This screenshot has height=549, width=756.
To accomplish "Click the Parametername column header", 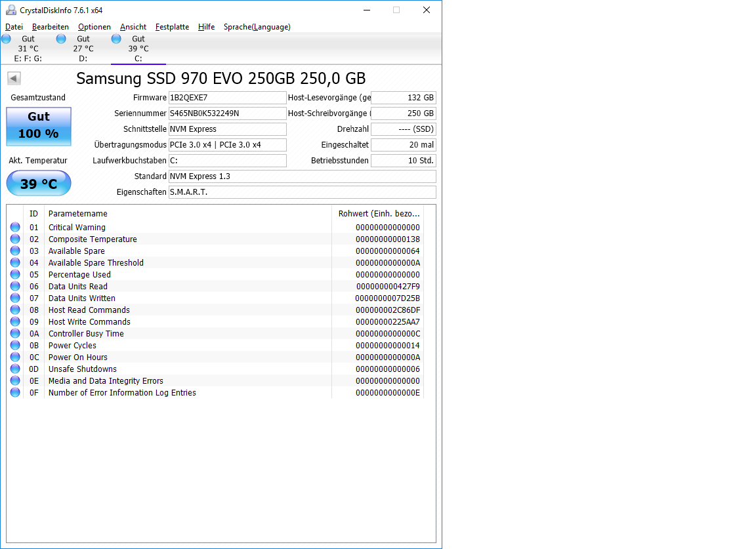I will click(x=188, y=214).
